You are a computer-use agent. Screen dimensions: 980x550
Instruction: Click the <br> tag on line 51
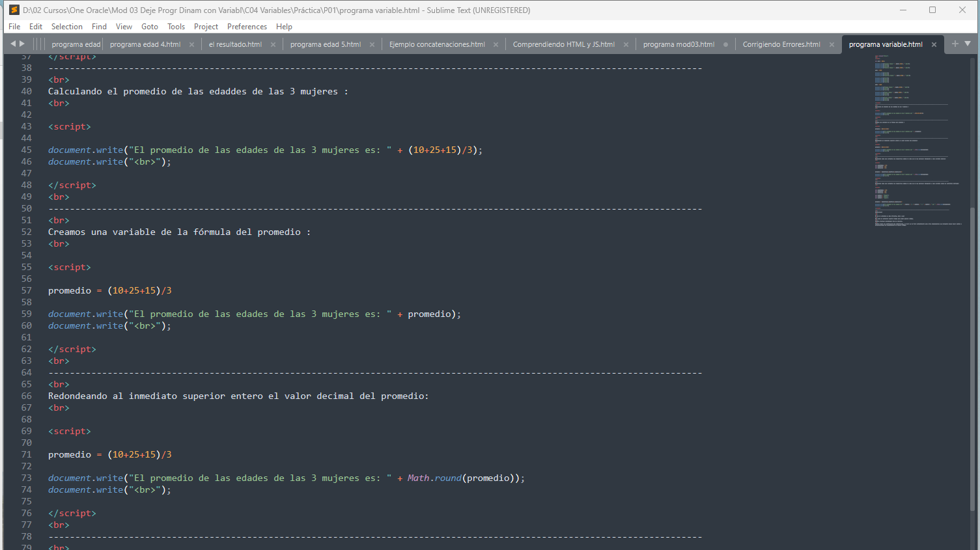pos(59,220)
